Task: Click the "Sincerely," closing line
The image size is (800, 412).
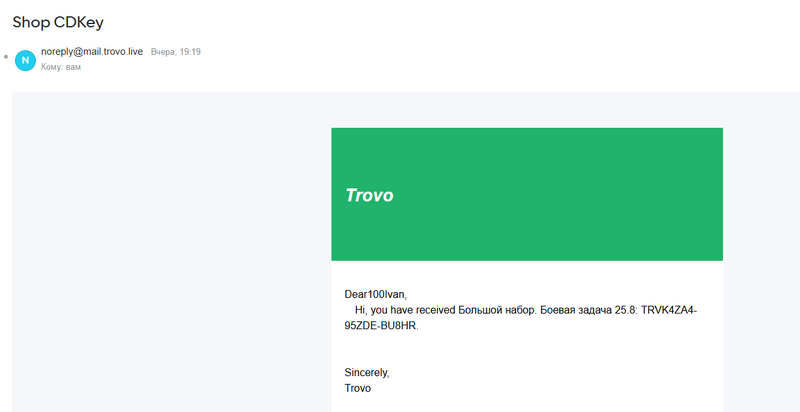Action: point(367,372)
